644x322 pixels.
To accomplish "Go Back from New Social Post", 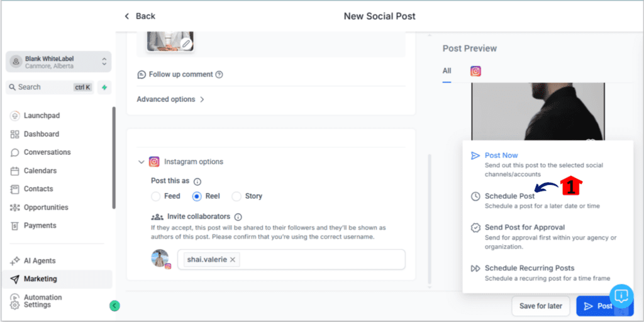I will point(140,16).
